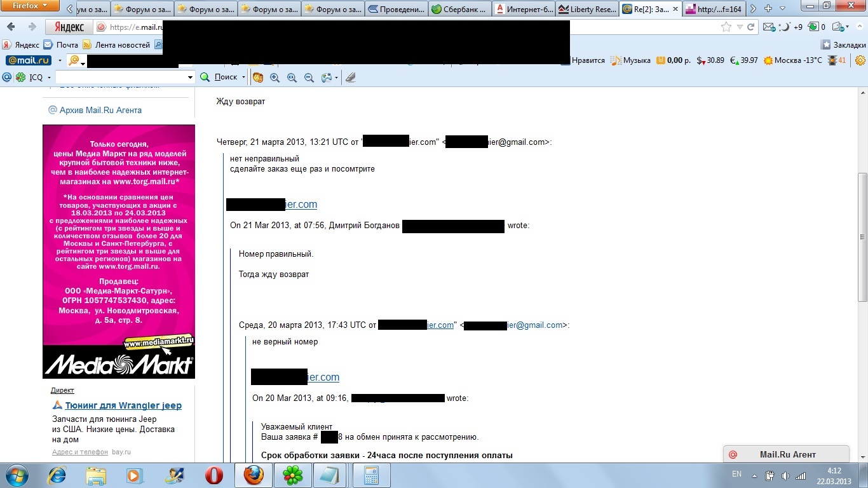Click the Поиск search button

point(219,78)
